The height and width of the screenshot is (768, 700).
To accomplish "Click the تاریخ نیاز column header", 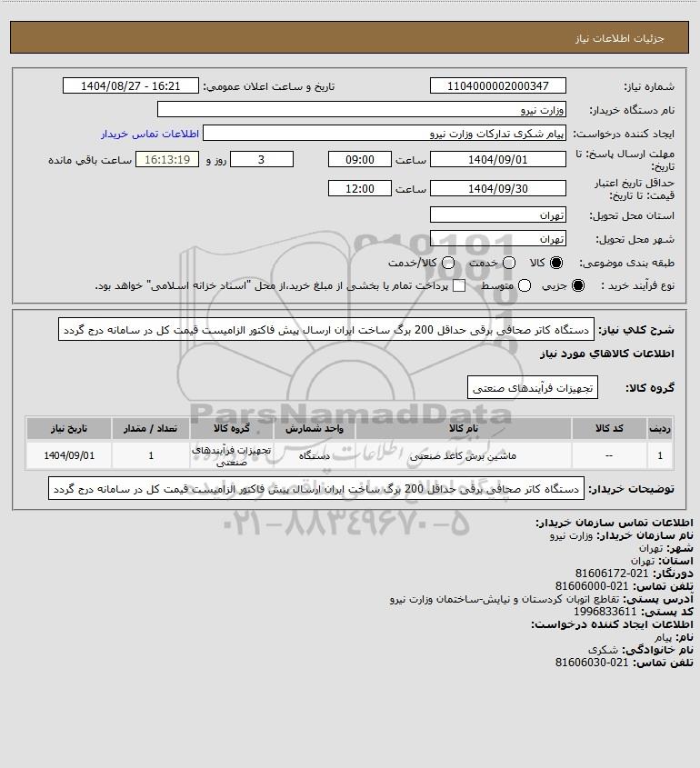I will click(x=69, y=429).
